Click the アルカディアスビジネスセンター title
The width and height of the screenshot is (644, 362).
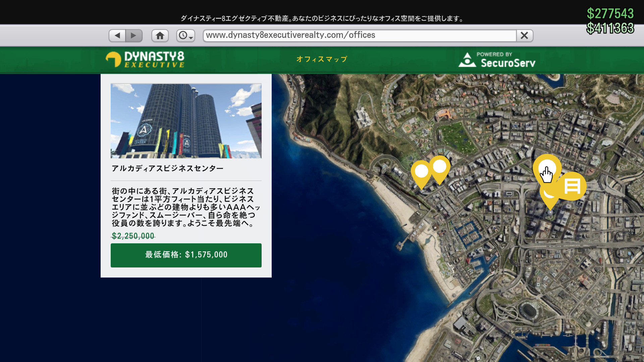click(167, 169)
